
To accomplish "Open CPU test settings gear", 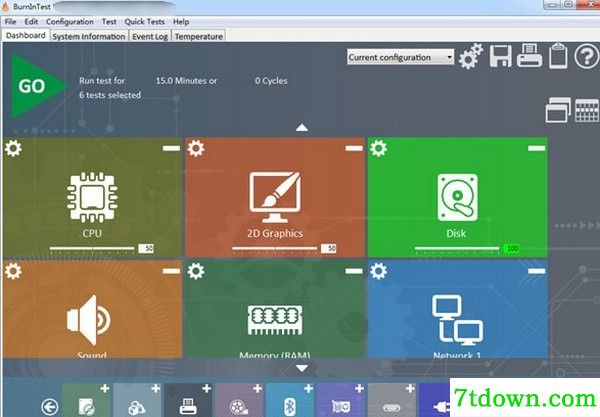I will click(13, 148).
